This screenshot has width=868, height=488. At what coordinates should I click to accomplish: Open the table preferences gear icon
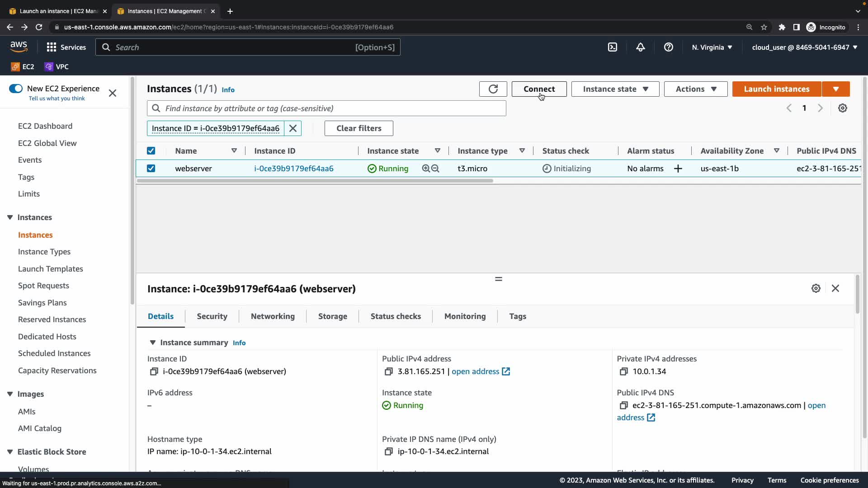[x=843, y=108]
